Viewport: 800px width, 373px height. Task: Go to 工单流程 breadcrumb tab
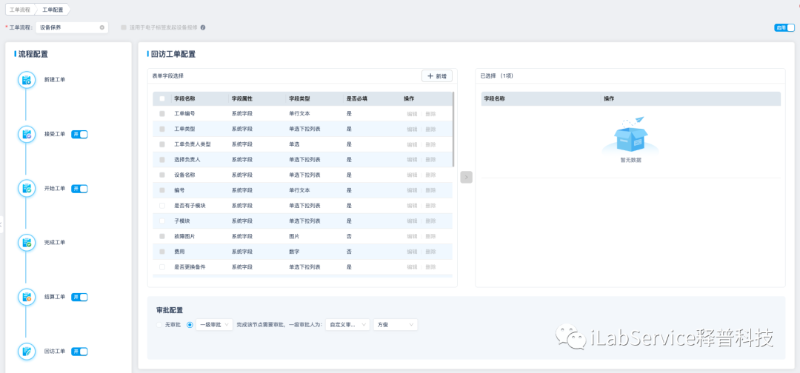20,9
